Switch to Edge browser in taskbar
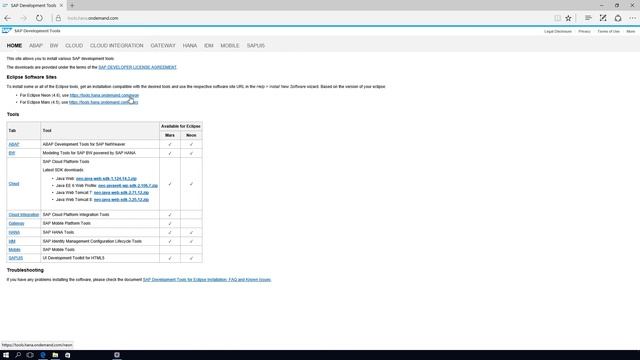 pyautogui.click(x=42, y=355)
